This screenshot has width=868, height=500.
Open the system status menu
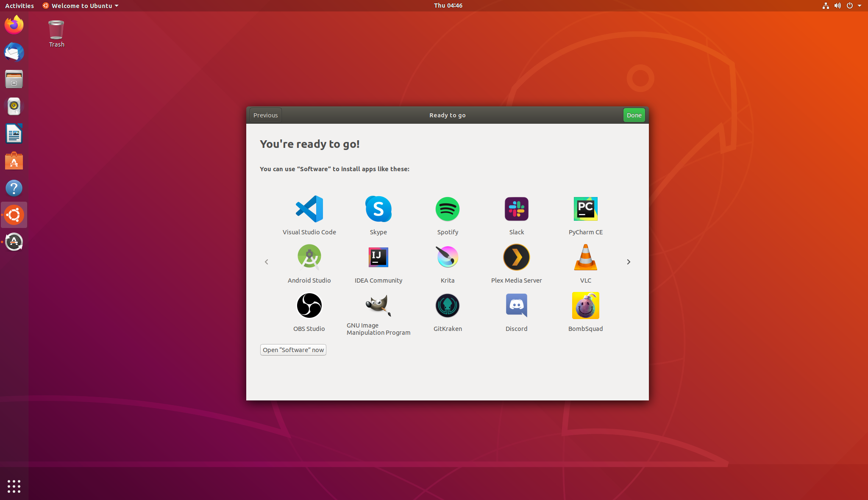coord(843,6)
